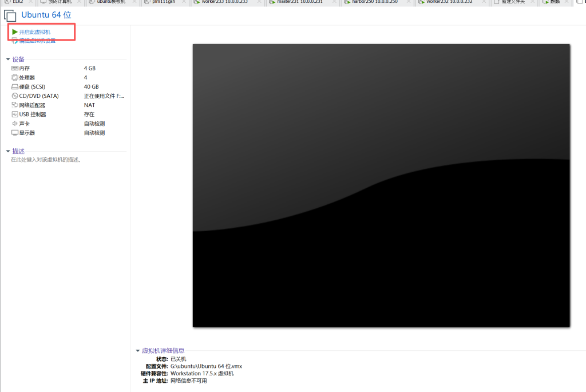The image size is (586, 392).
Task: Click the display (显示器) monitor icon
Action: [15, 133]
